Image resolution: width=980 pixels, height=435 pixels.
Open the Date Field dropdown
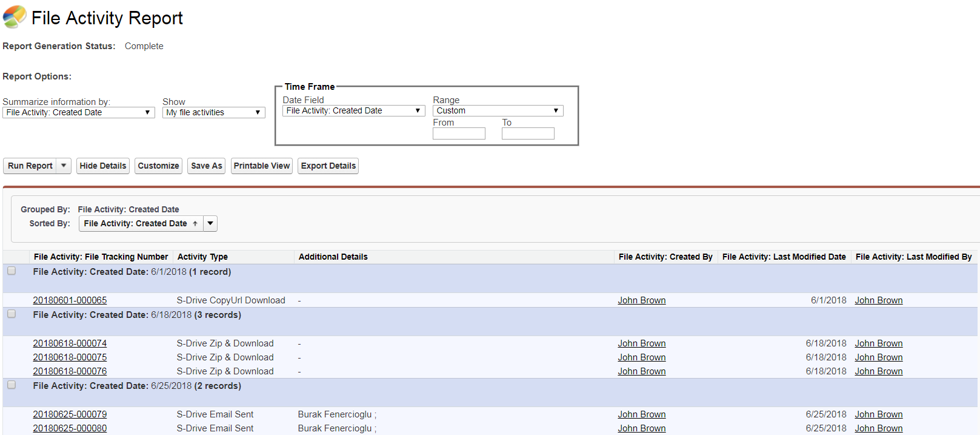pos(354,110)
